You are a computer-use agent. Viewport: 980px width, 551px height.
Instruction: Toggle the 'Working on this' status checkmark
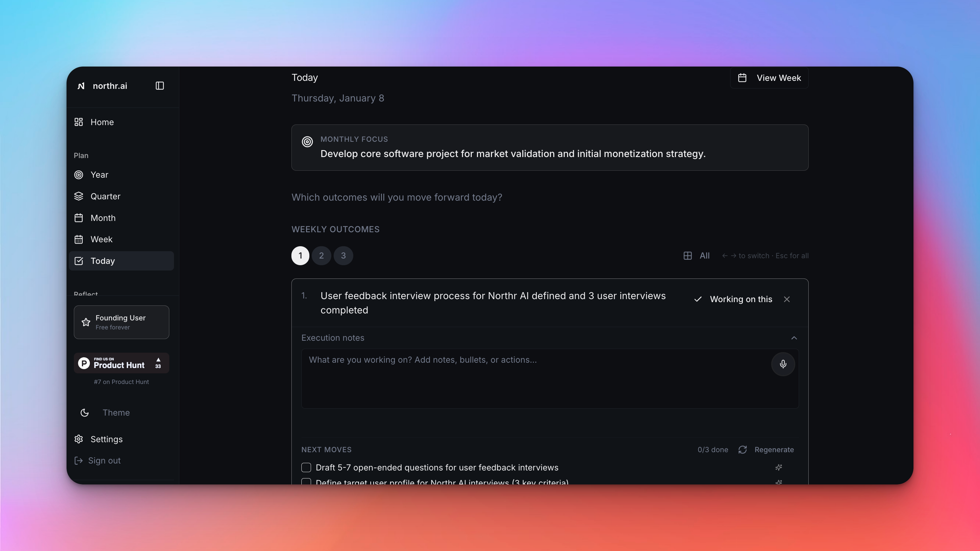coord(698,299)
